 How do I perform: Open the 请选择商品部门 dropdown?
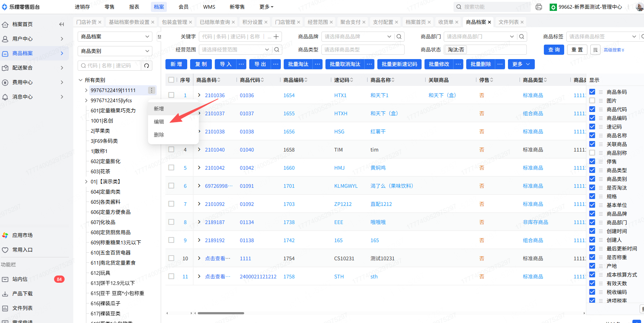click(x=480, y=37)
